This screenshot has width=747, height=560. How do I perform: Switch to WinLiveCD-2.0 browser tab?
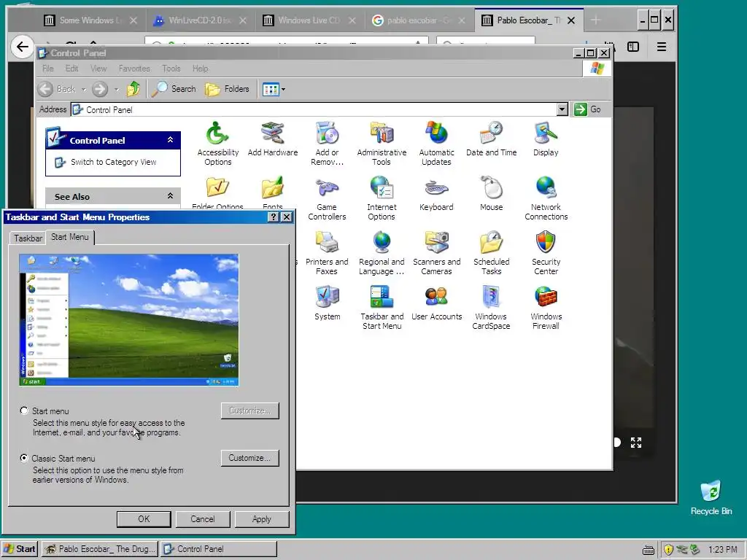[200, 20]
